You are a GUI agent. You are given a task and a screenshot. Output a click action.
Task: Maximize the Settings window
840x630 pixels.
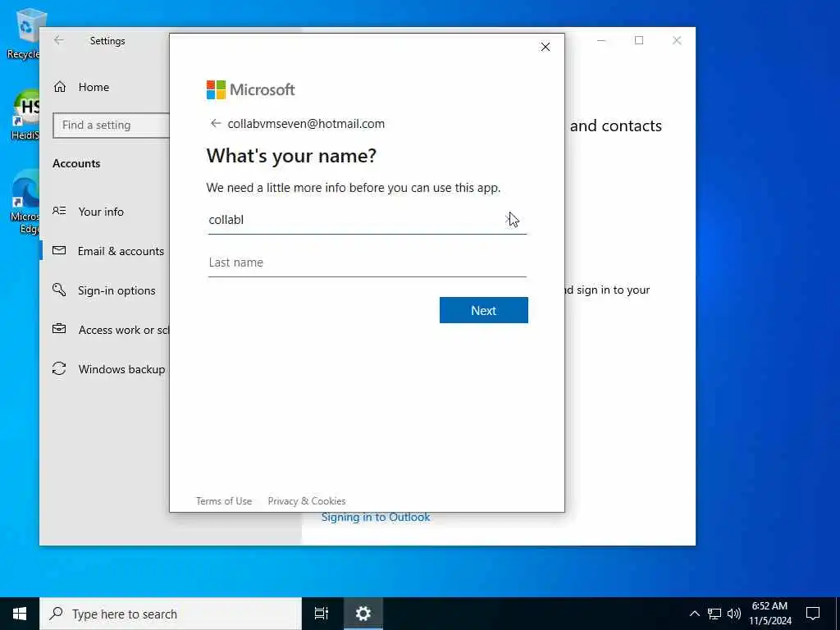point(638,40)
